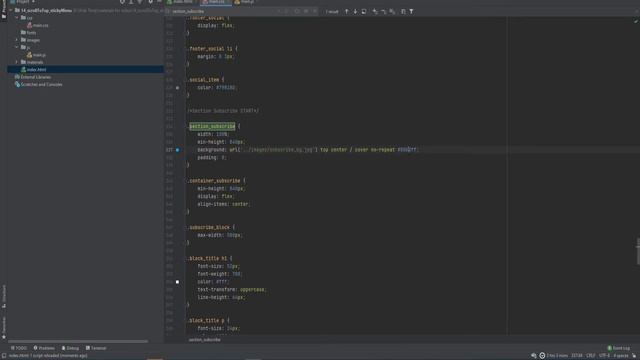This screenshot has height=360, width=640.
Task: Collapse the css folder
Action: pos(17,18)
